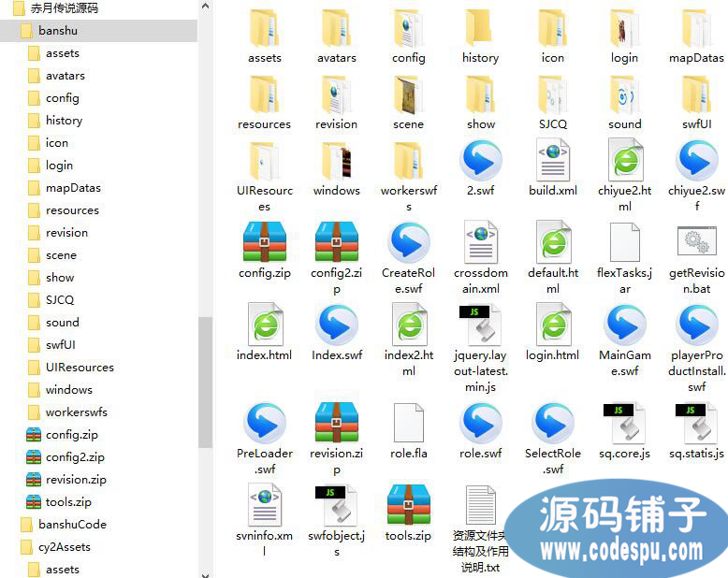Open the mapDatas folder in the file grid
Screen dimensions: 728x578
(x=696, y=28)
